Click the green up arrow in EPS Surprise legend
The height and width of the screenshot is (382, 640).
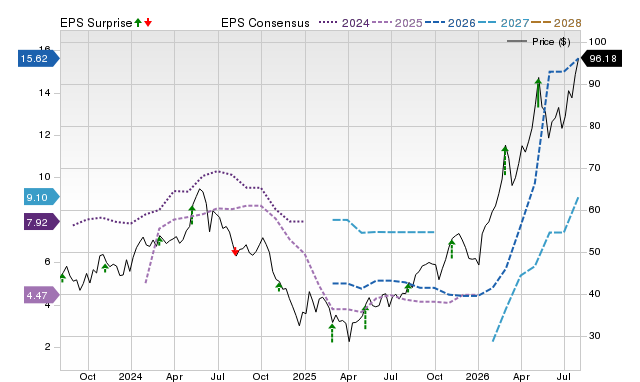pyautogui.click(x=138, y=22)
